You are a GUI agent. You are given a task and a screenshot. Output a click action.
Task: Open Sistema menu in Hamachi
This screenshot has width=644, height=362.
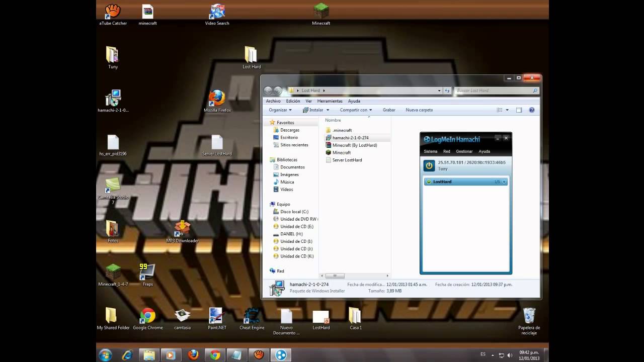[430, 151]
